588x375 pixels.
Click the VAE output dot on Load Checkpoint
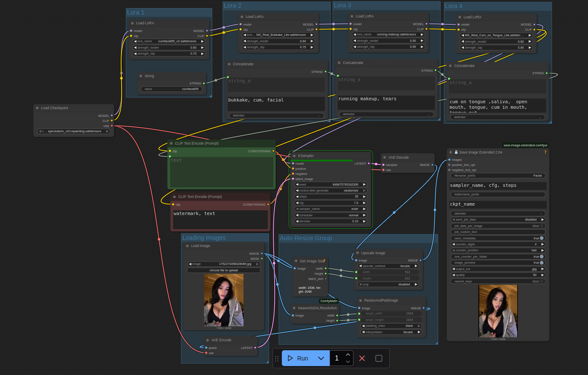click(x=112, y=126)
